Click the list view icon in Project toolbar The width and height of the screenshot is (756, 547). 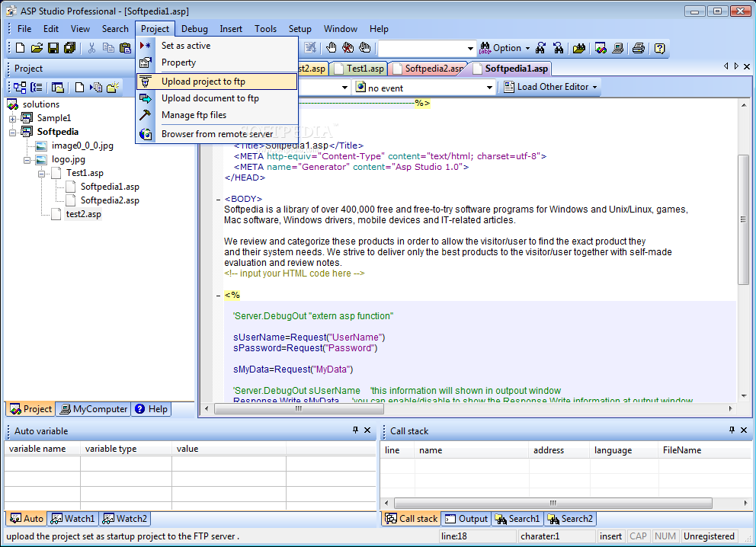click(x=36, y=88)
